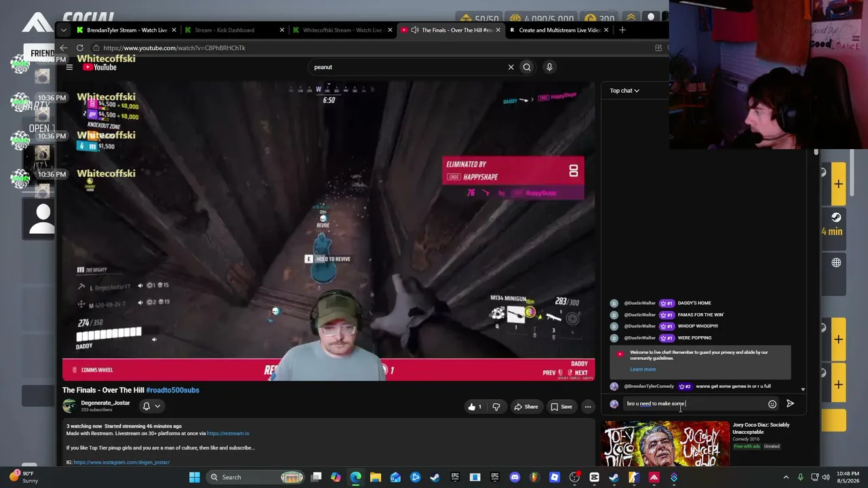The width and height of the screenshot is (868, 488).
Task: Open a new browser tab
Action: (x=623, y=30)
